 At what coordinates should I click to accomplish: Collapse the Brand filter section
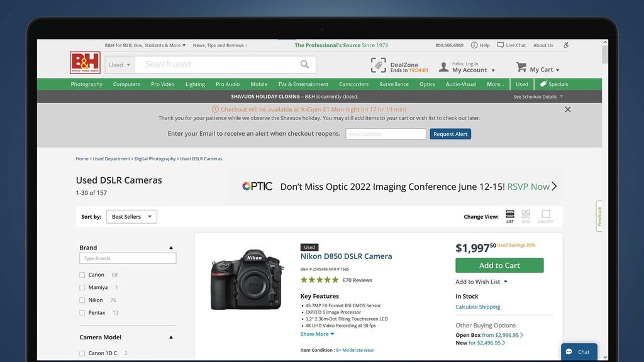click(x=170, y=247)
